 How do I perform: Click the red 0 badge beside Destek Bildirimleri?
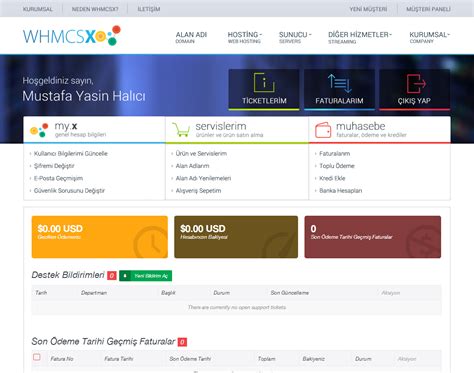pos(112,276)
